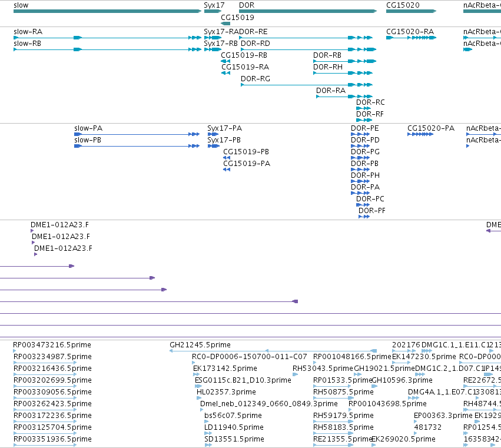The image size is (501, 448).
Task: Click the RP003125704.5prime EST label
Action: click(x=53, y=427)
